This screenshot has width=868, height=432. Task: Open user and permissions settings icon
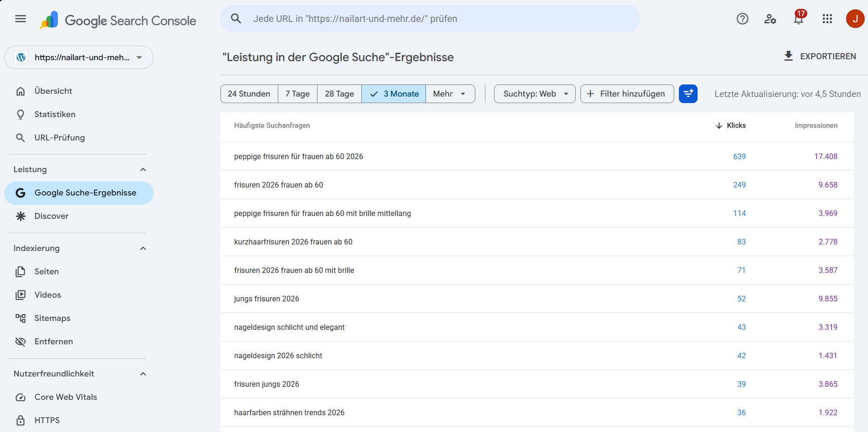[x=770, y=19]
